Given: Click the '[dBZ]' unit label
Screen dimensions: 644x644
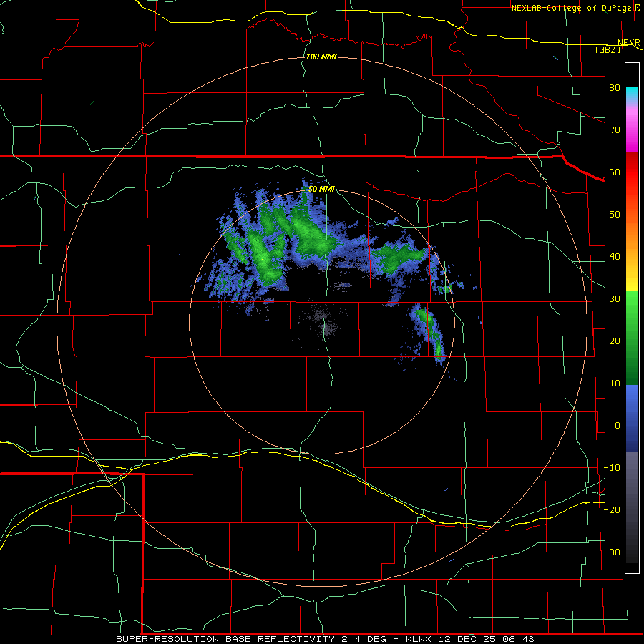Looking at the screenshot, I should (608, 50).
